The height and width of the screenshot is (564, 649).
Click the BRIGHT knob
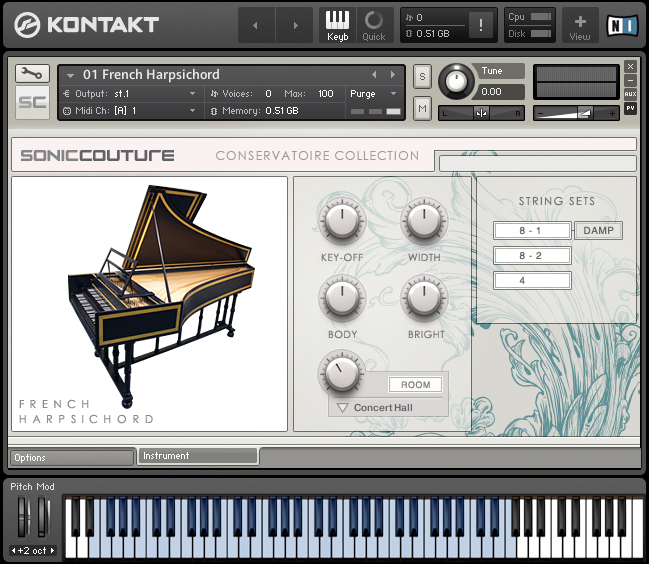424,298
